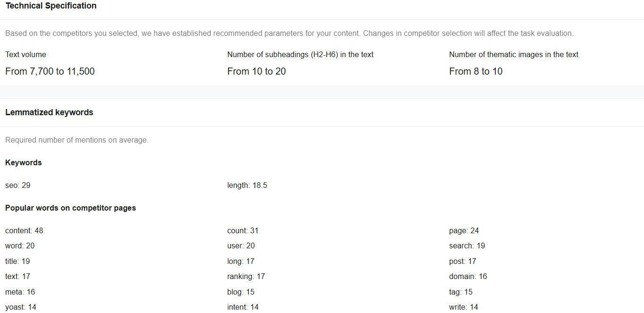Click the 'count: 31' popular word
Screen dimensions: 644x313
(243, 231)
